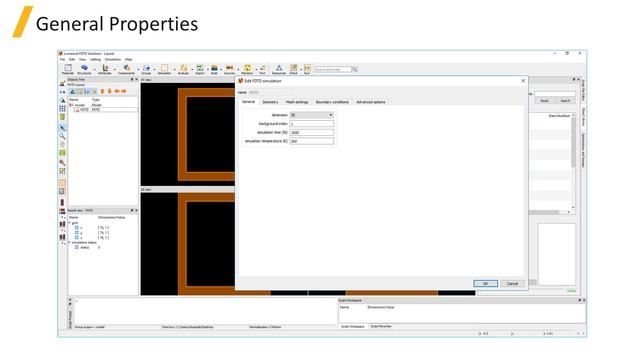Collapse the model node in Objects Tree
This screenshot has height=360, width=640.
pos(71,105)
